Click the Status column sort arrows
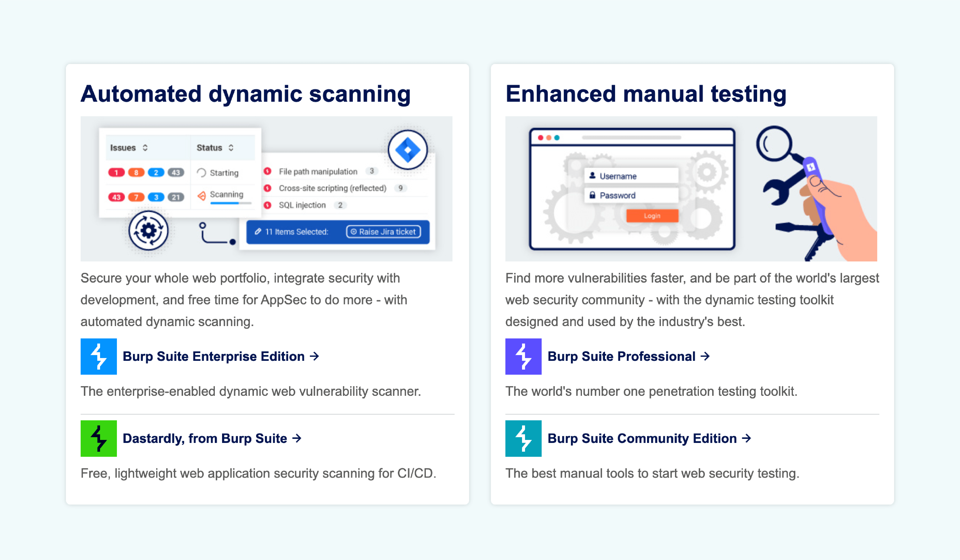960x560 pixels. coord(231,148)
